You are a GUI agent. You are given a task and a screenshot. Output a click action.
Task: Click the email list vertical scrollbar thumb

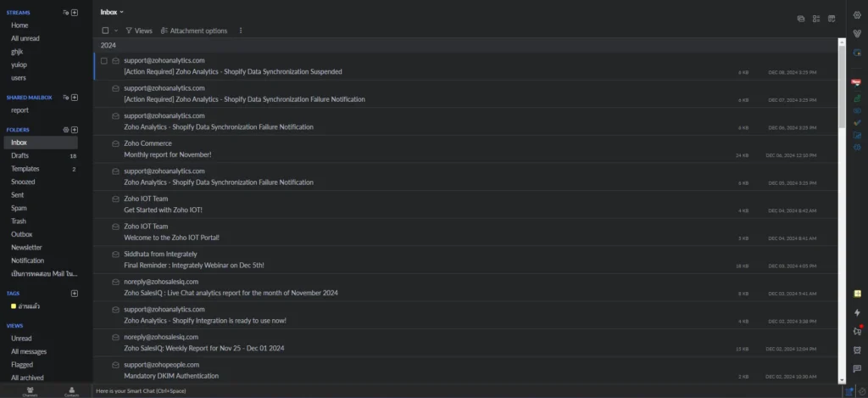pyautogui.click(x=842, y=86)
